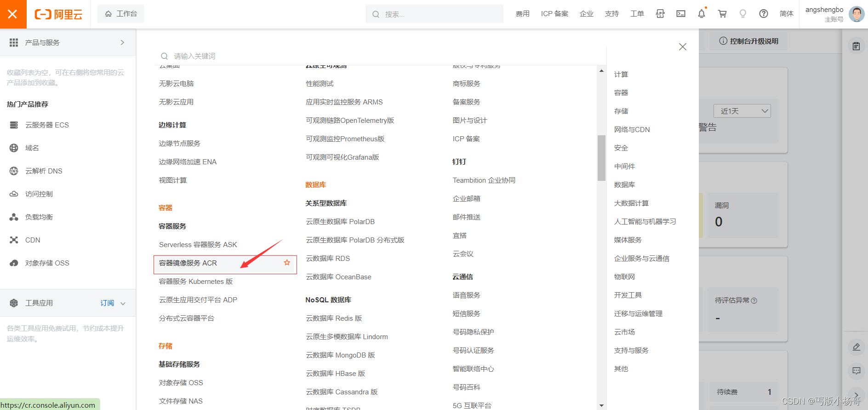This screenshot has width=868, height=410.
Task: Launch Cloud Shell terminal icon
Action: (681, 14)
